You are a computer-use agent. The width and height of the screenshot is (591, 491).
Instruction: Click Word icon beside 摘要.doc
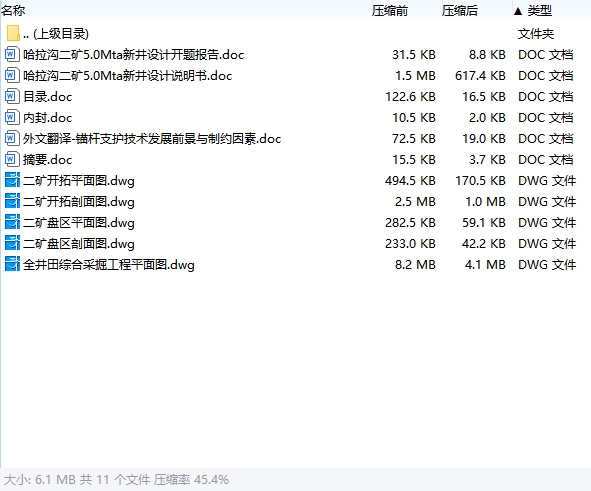(x=11, y=159)
